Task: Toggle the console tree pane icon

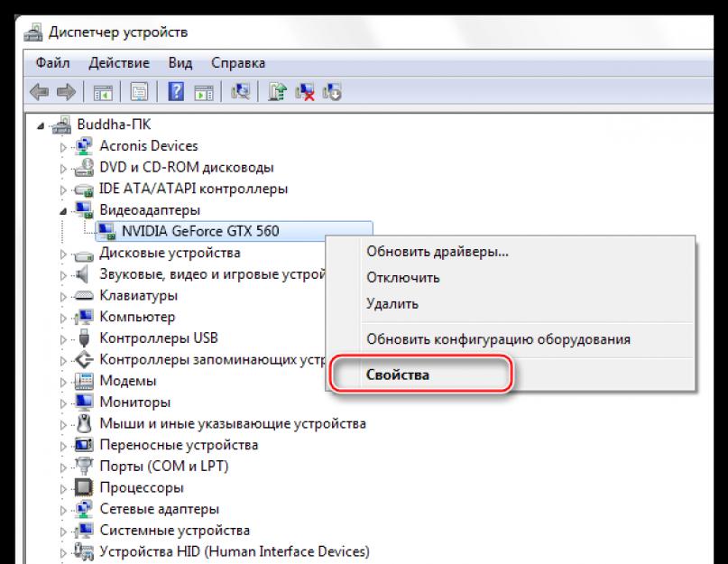Action: (x=103, y=92)
